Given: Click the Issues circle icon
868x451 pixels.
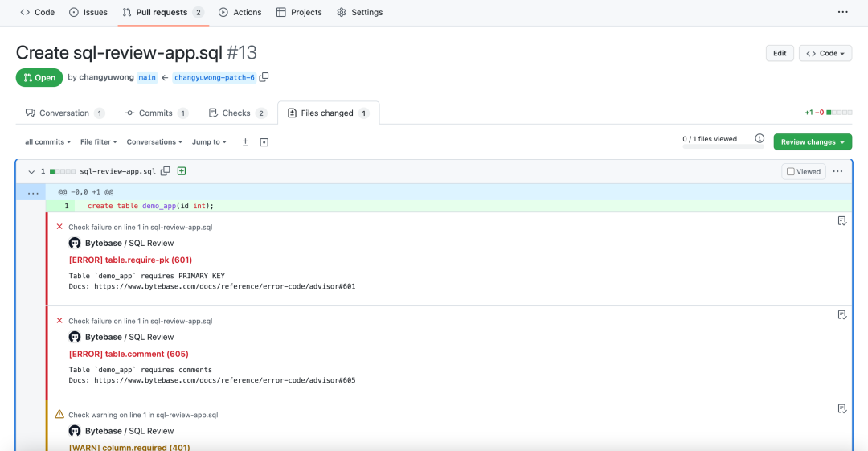Looking at the screenshot, I should click(74, 12).
